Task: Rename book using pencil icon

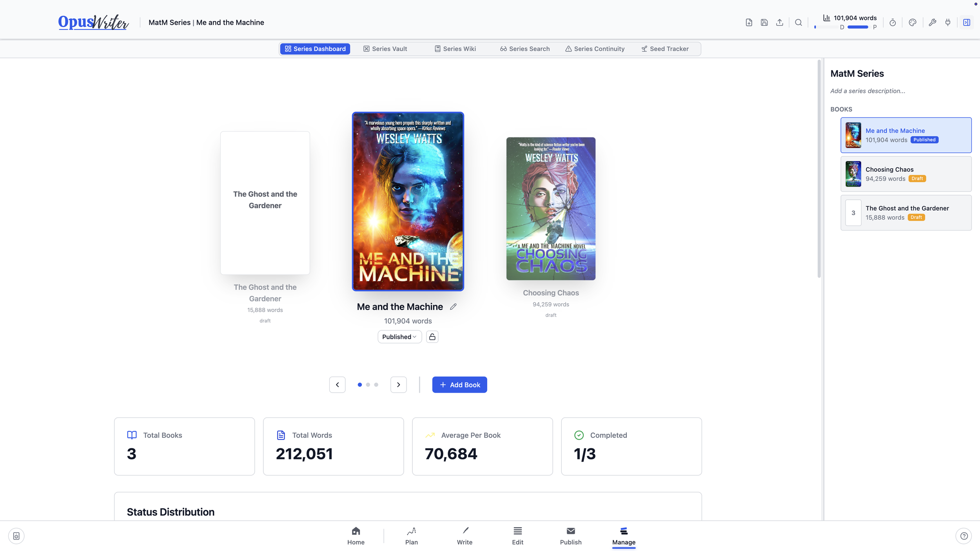Action: pyautogui.click(x=453, y=307)
